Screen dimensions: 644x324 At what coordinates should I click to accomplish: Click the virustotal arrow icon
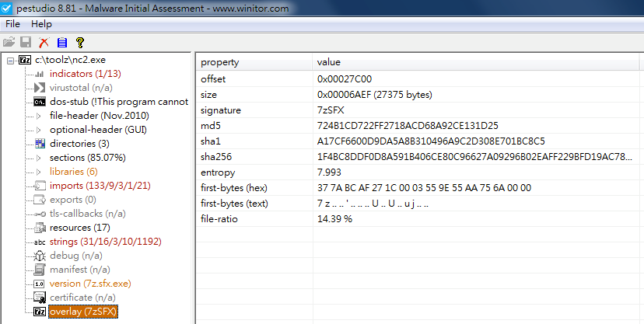click(x=40, y=88)
